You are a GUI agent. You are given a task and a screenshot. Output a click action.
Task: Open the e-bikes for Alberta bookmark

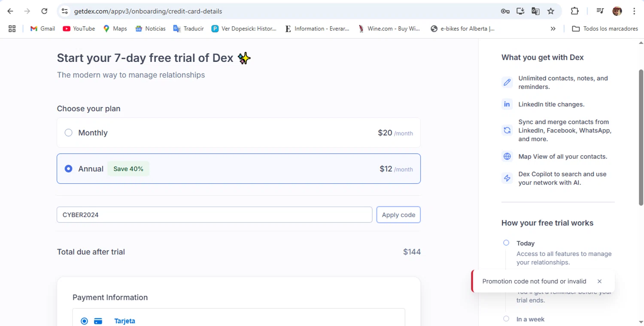[x=462, y=29]
